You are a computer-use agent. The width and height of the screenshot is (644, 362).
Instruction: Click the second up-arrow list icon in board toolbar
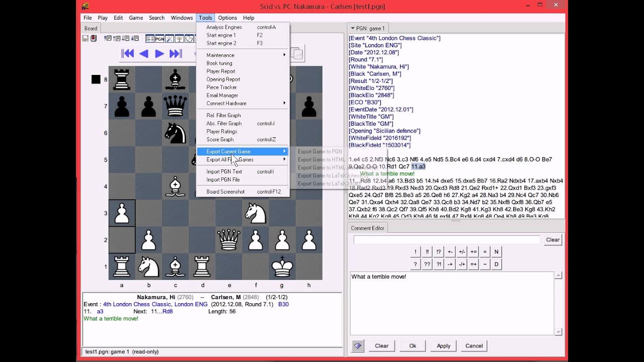[116, 38]
